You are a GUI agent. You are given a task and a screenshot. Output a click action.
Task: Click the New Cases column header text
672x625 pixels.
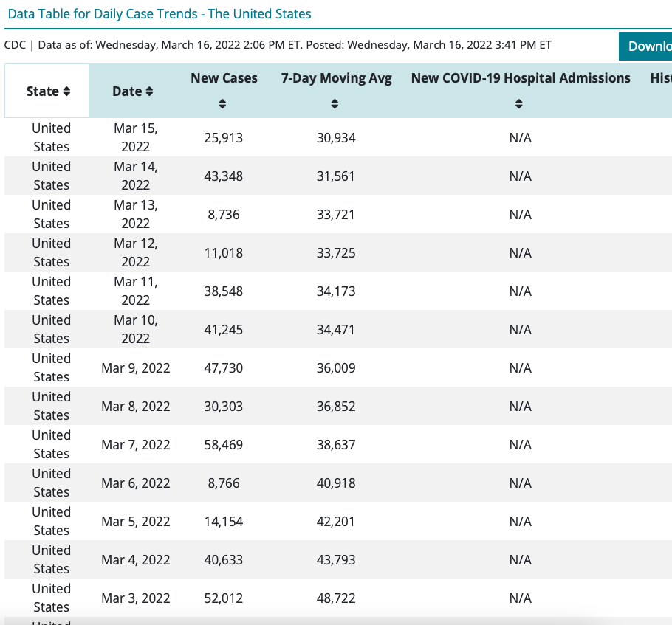point(224,78)
